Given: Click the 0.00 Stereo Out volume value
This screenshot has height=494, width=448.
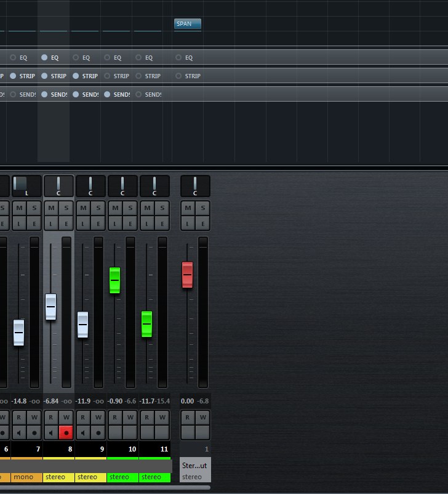Looking at the screenshot, I should (x=187, y=401).
